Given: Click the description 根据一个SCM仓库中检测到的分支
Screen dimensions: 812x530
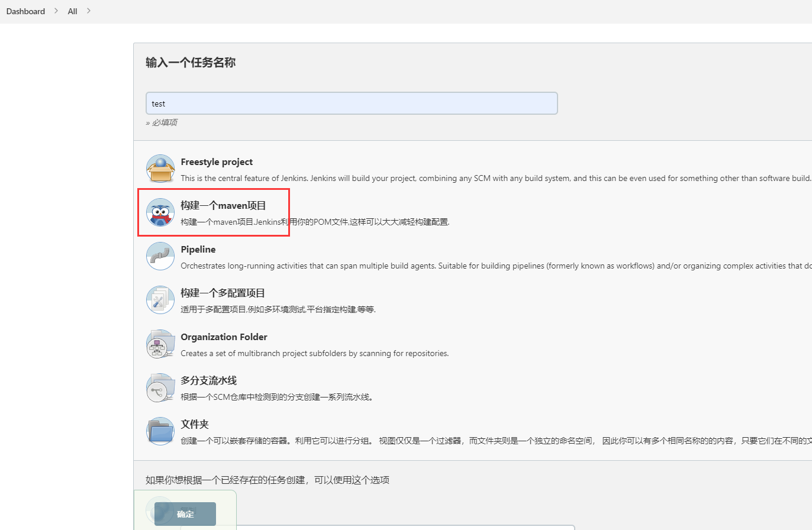Looking at the screenshot, I should [277, 397].
